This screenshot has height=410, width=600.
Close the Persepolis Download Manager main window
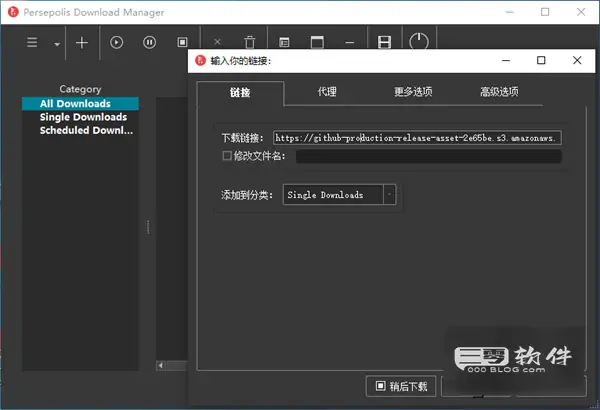pos(581,12)
